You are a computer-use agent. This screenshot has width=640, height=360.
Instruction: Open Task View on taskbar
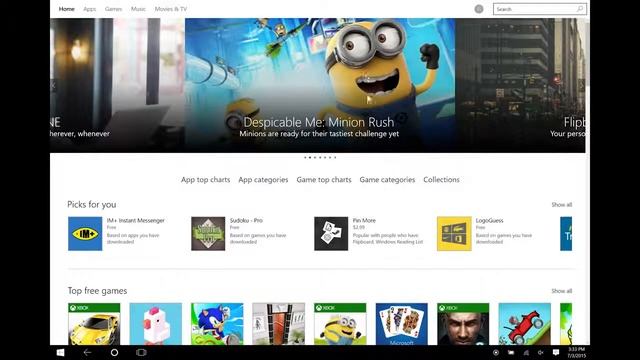(141, 352)
